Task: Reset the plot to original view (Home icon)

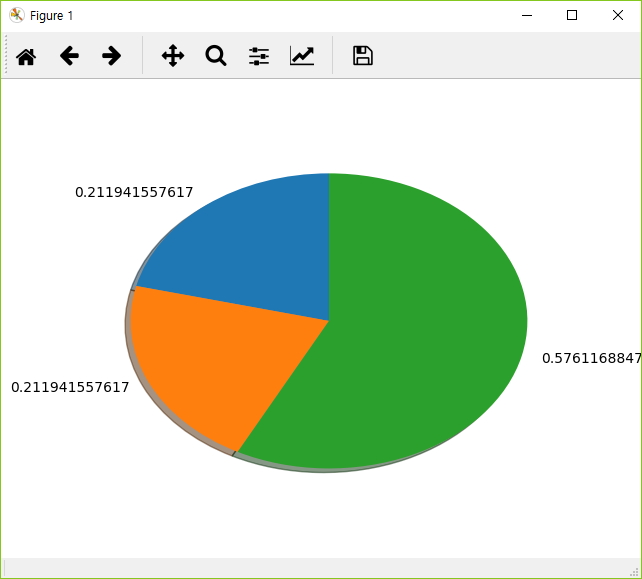Action: coord(26,56)
